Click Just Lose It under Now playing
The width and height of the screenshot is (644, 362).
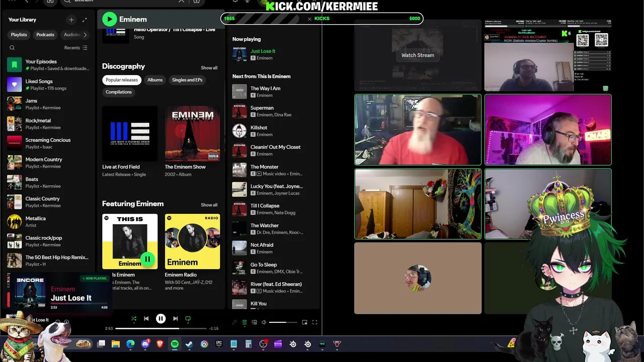(263, 51)
